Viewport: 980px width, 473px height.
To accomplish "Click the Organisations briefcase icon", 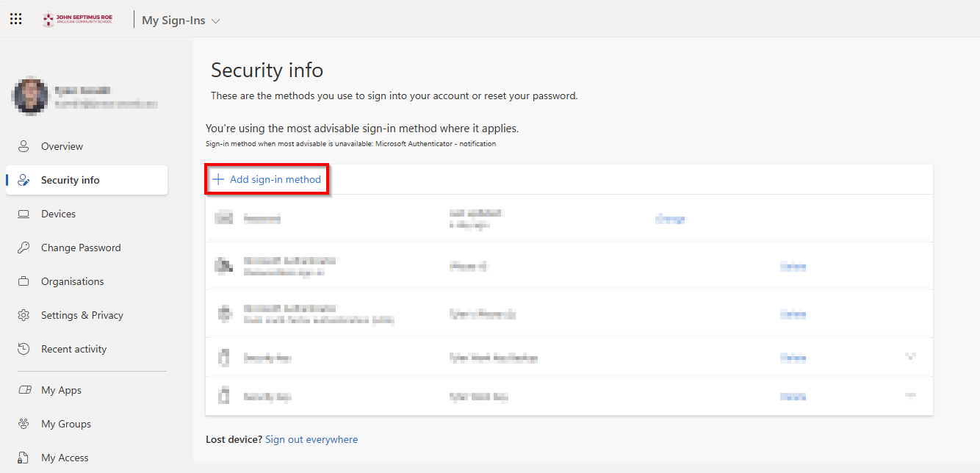I will click(24, 281).
